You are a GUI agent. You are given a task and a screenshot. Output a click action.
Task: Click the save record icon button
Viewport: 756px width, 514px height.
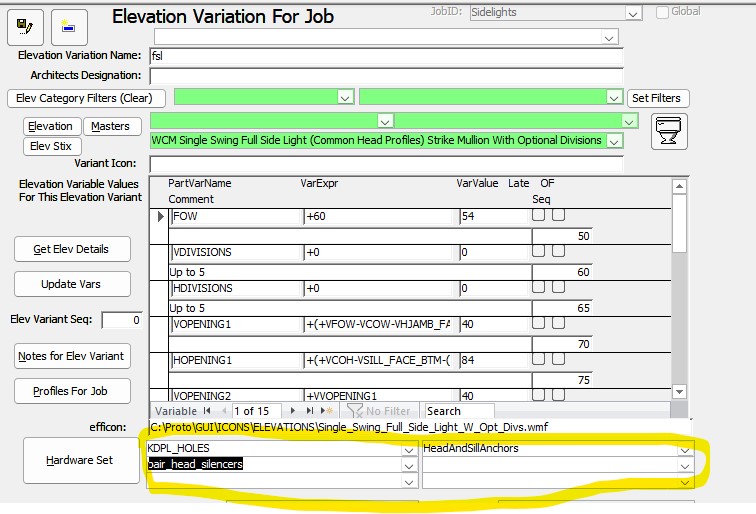click(25, 25)
